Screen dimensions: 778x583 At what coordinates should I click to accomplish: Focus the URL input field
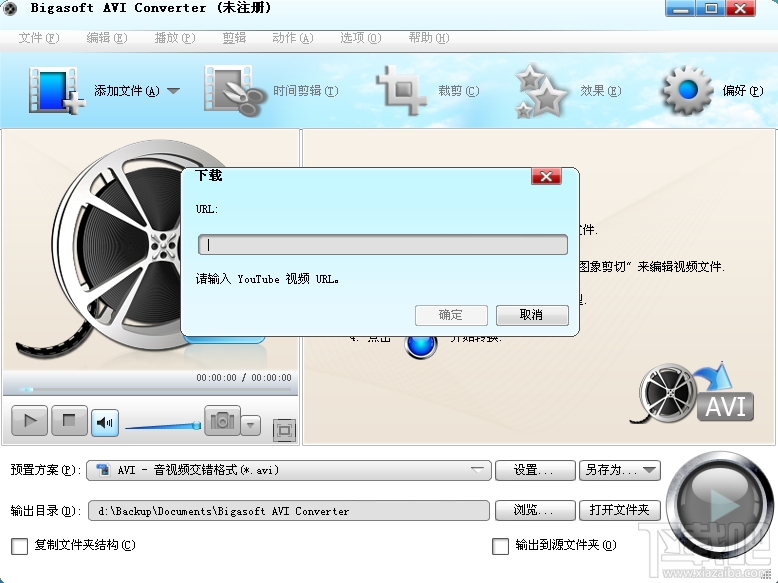383,245
